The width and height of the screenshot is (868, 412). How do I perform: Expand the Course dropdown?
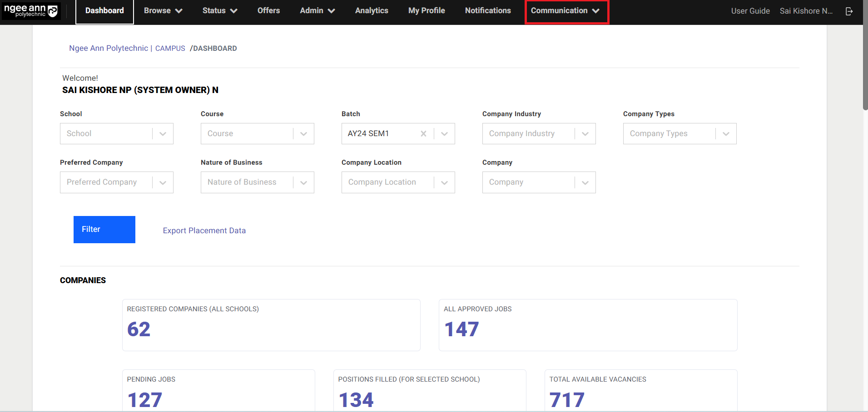[x=303, y=134]
